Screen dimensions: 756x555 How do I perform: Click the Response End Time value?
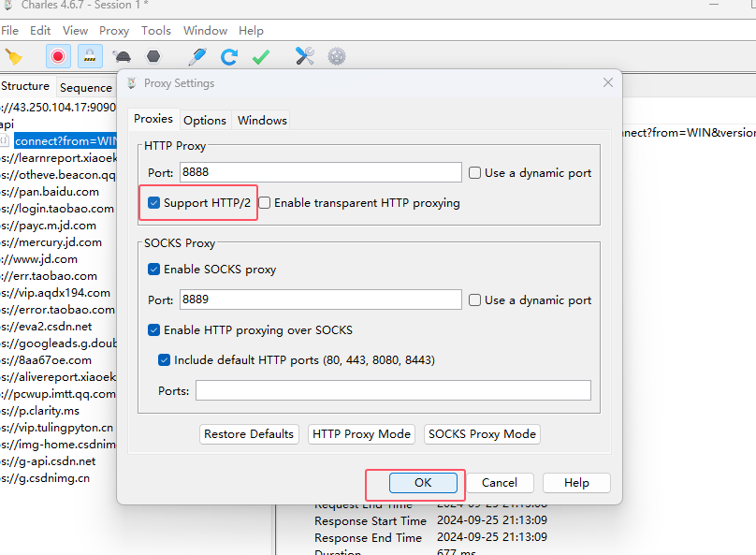[x=492, y=536]
